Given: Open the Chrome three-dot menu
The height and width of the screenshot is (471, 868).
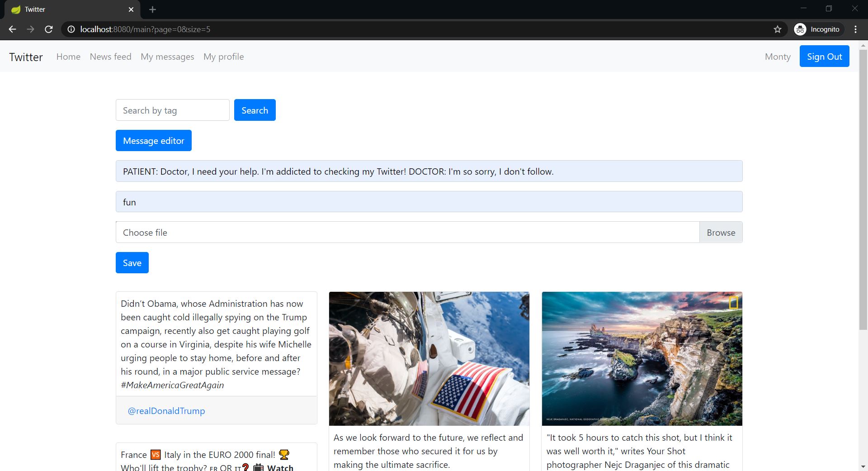Looking at the screenshot, I should [x=855, y=29].
